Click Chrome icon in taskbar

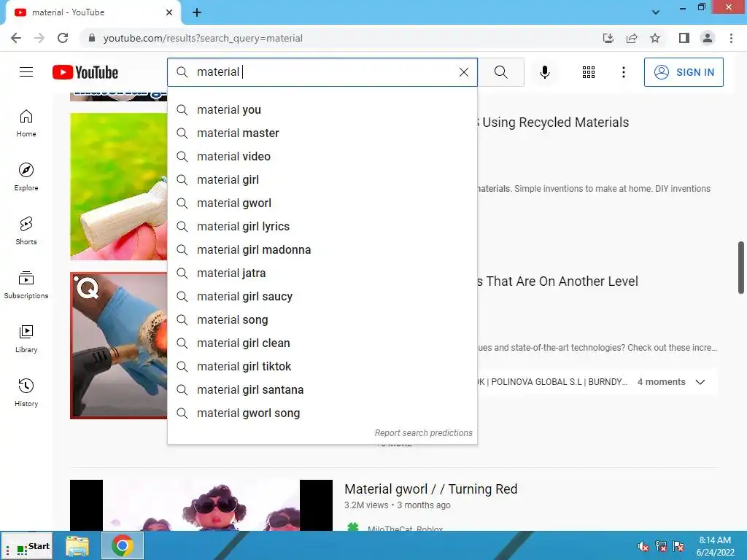coord(123,545)
